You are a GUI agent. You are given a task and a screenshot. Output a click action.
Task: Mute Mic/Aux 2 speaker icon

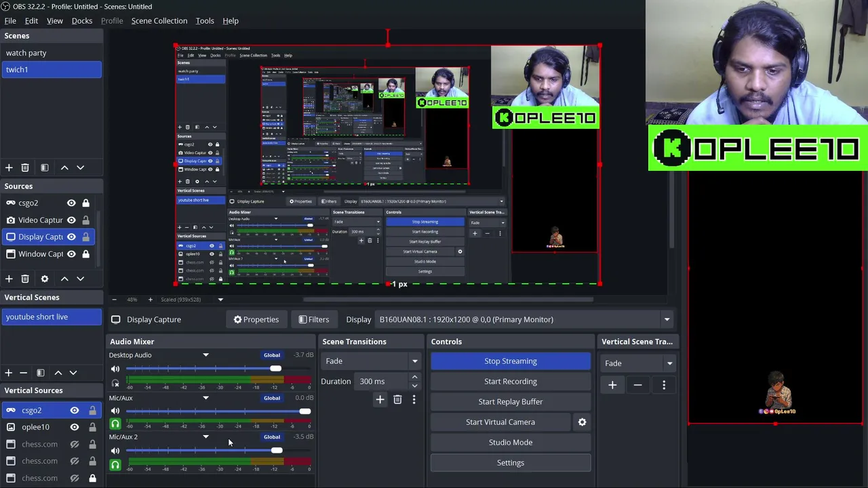[115, 451]
